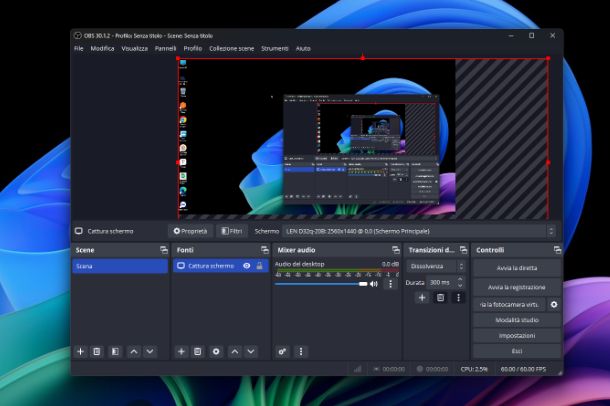Open advanced audio properties gears icon
The height and width of the screenshot is (406, 610).
pyautogui.click(x=282, y=352)
